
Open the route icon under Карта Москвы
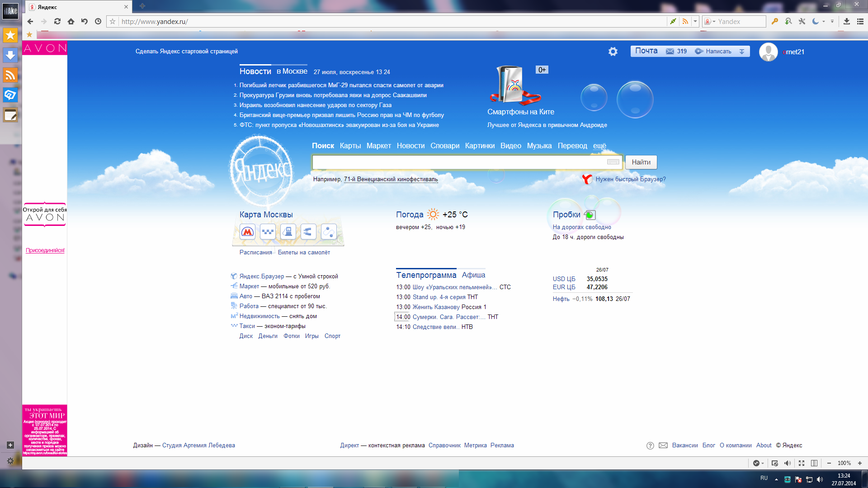point(329,232)
